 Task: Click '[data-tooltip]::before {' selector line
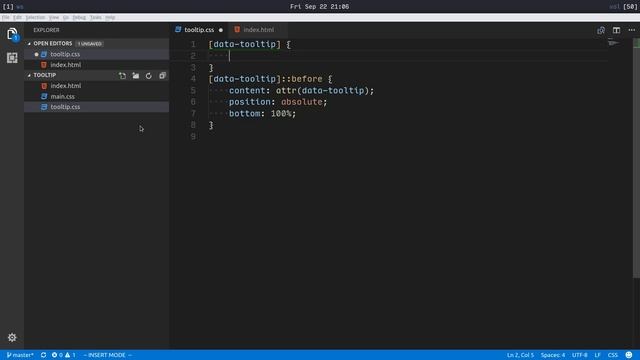(x=271, y=79)
